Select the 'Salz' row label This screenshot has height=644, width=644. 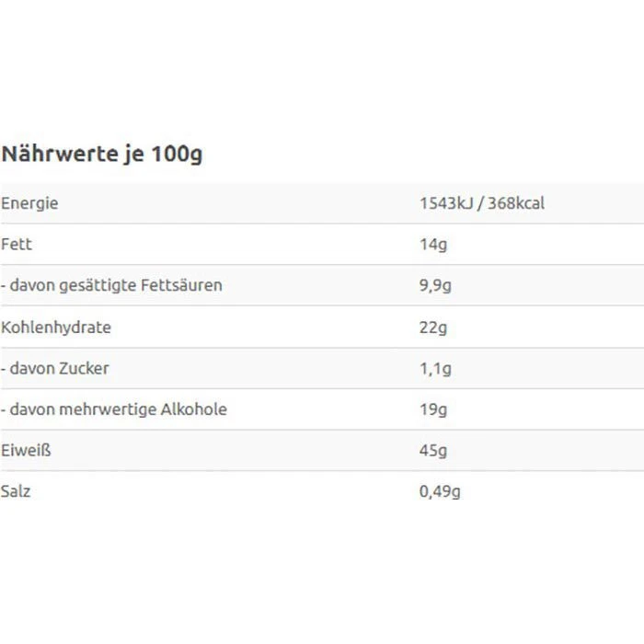coord(16,491)
